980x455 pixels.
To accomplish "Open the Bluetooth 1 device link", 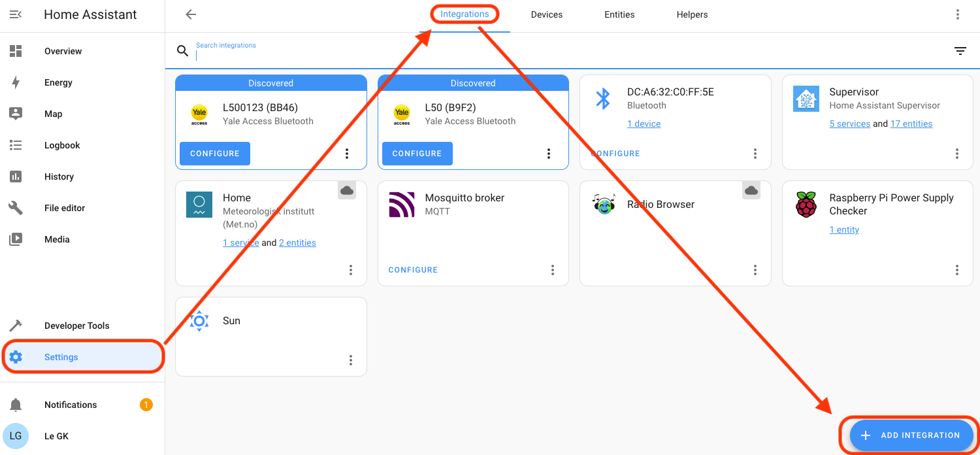I will click(x=644, y=124).
